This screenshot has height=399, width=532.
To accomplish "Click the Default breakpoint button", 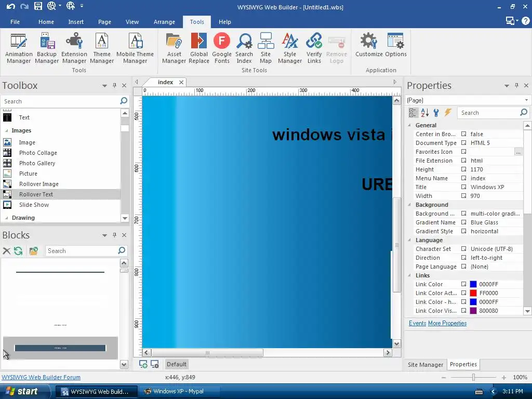I will (x=177, y=364).
